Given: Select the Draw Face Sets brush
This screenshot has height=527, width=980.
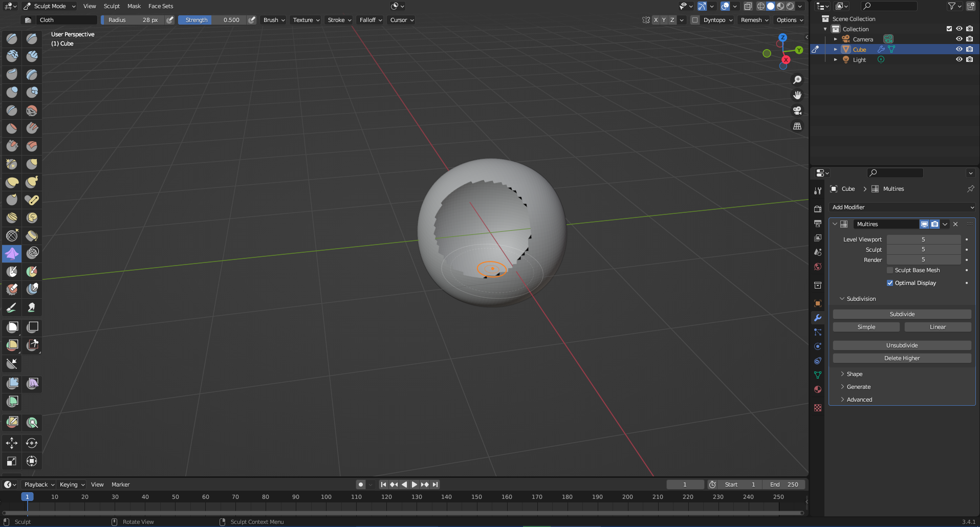Looking at the screenshot, I should 32,271.
